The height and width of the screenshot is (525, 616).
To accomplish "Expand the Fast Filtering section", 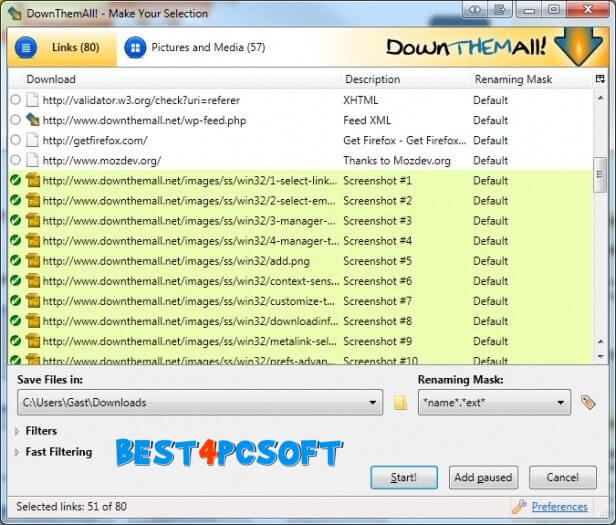I will pos(16,452).
